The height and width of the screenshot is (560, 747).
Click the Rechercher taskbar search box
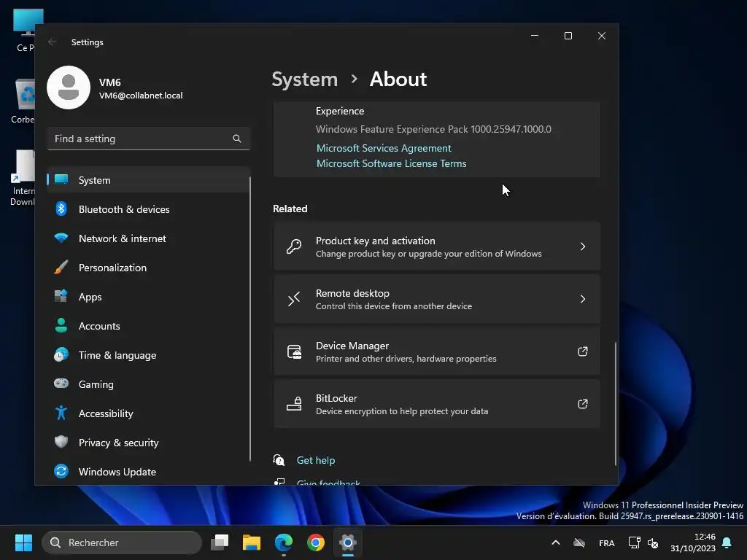[122, 542]
